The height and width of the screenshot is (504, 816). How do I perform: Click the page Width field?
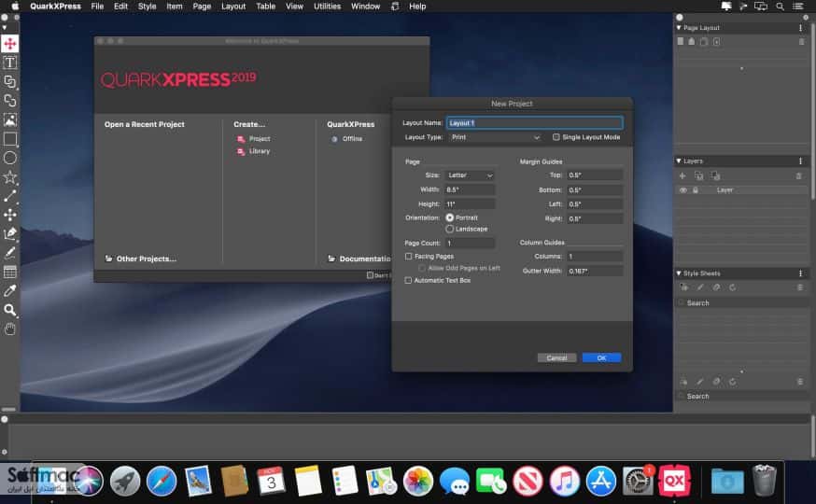point(470,189)
